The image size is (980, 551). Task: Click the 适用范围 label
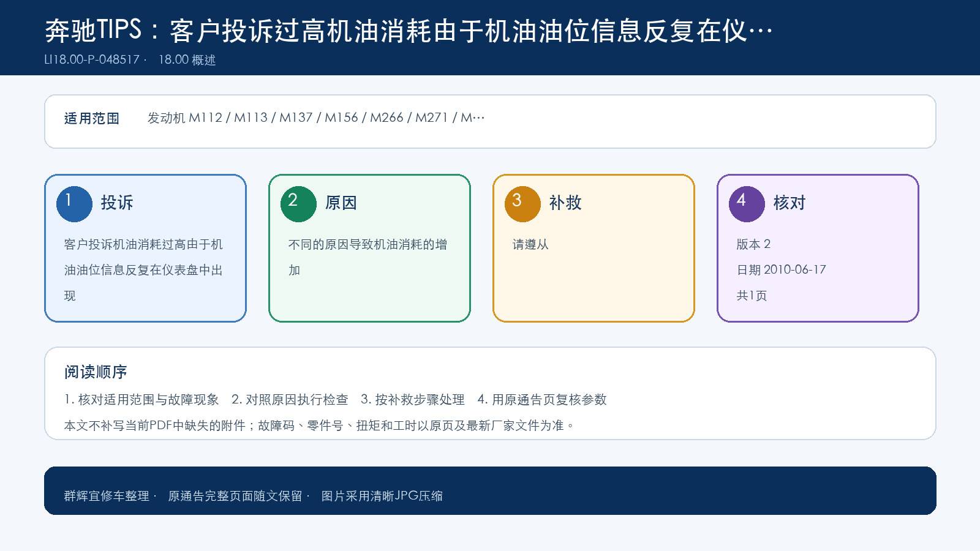92,118
